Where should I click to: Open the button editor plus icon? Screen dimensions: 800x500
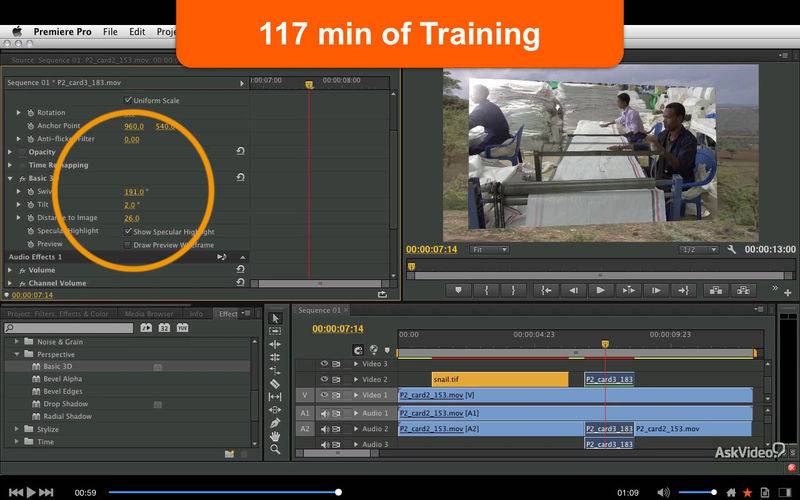[788, 293]
